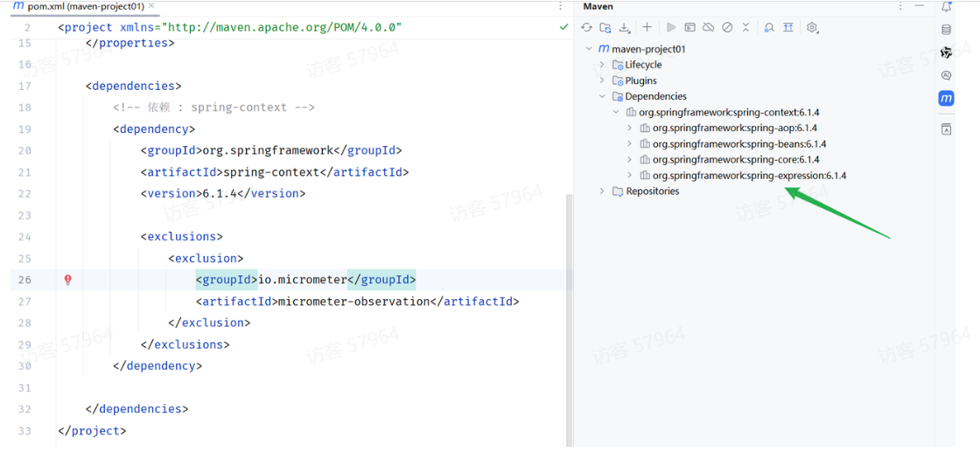This screenshot has width=980, height=459.
Task: Collapse the maven-project01 root node
Action: 588,49
